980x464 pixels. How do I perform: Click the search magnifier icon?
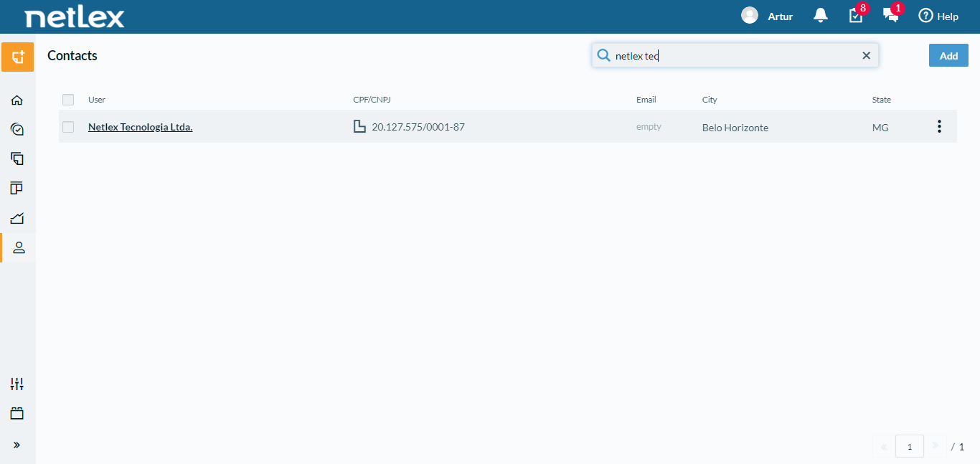[603, 55]
